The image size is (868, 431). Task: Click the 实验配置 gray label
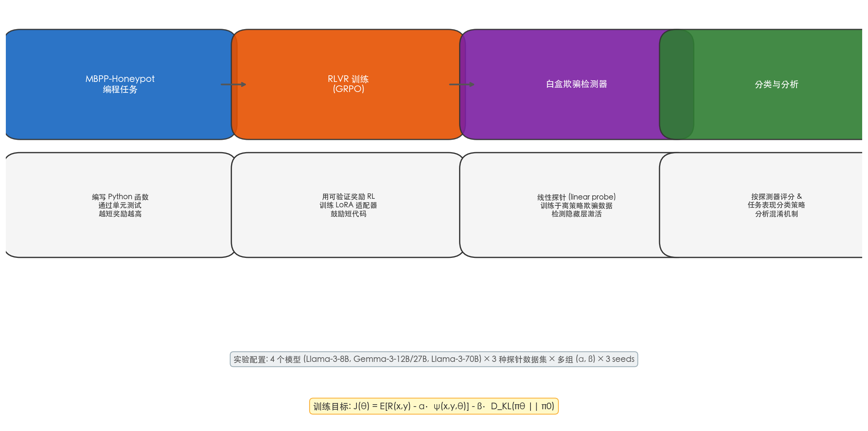coord(434,359)
